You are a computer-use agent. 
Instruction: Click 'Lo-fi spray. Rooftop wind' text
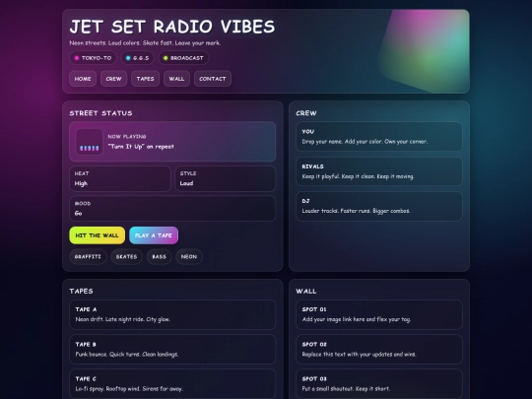pos(129,389)
